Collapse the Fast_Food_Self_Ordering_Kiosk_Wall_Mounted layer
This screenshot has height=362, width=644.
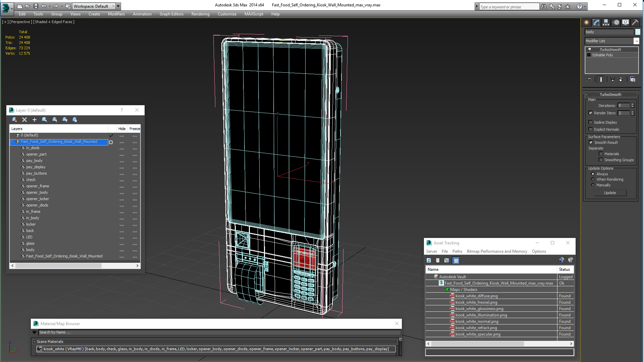(x=12, y=142)
